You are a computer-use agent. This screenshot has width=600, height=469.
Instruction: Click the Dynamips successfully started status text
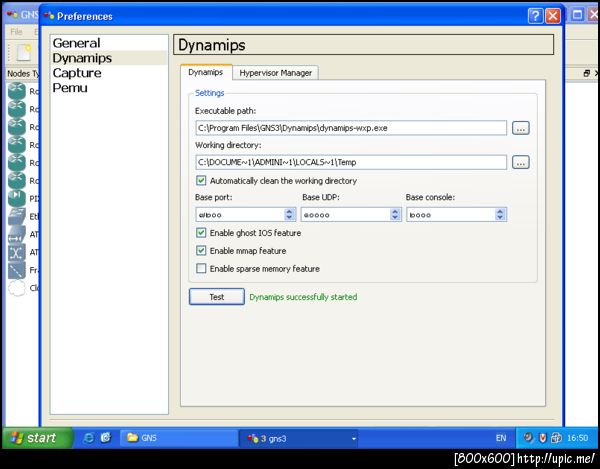(x=303, y=297)
